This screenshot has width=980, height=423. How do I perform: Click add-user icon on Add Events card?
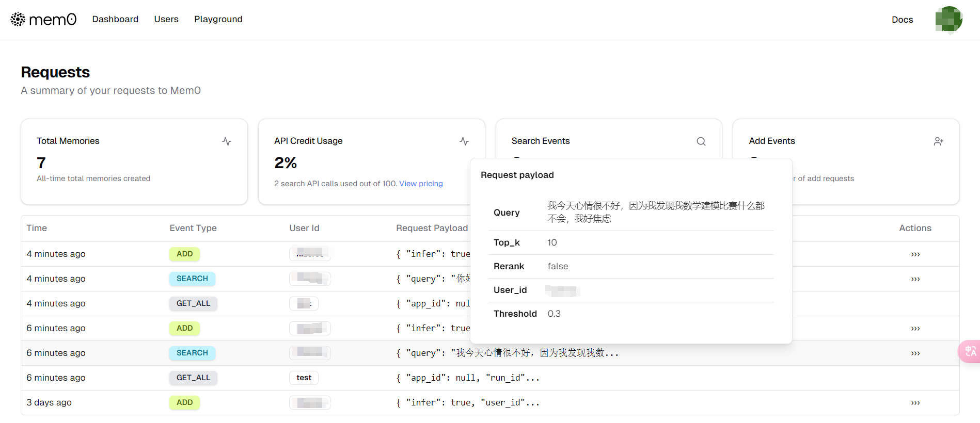coord(938,141)
